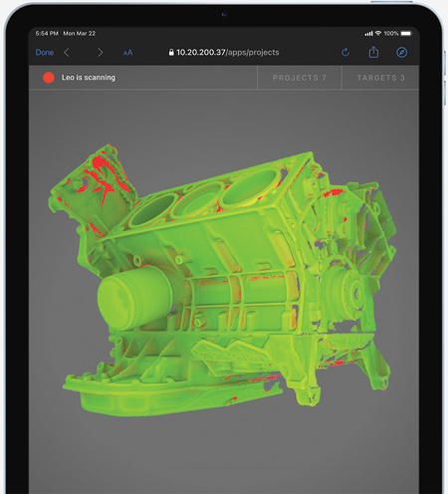Viewport: 448px width, 494px height.
Task: Open the AA text size menu
Action: coord(127,53)
